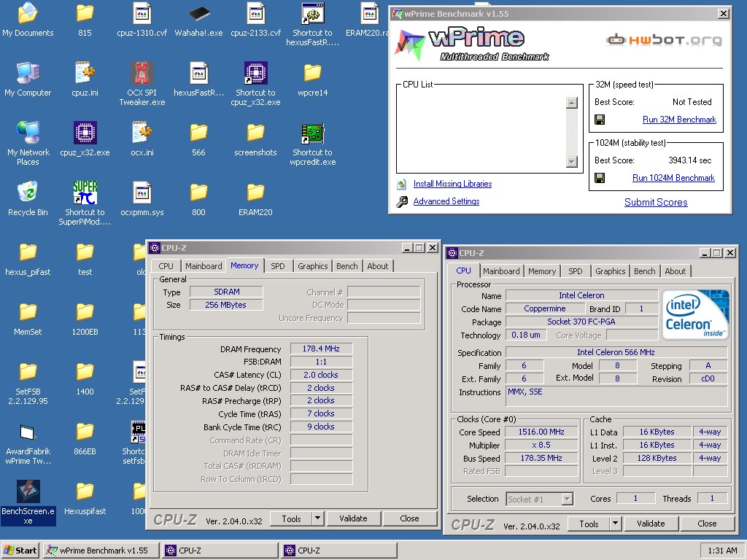The image size is (747, 560).
Task: Open the Recycle Bin icon
Action: [28, 192]
